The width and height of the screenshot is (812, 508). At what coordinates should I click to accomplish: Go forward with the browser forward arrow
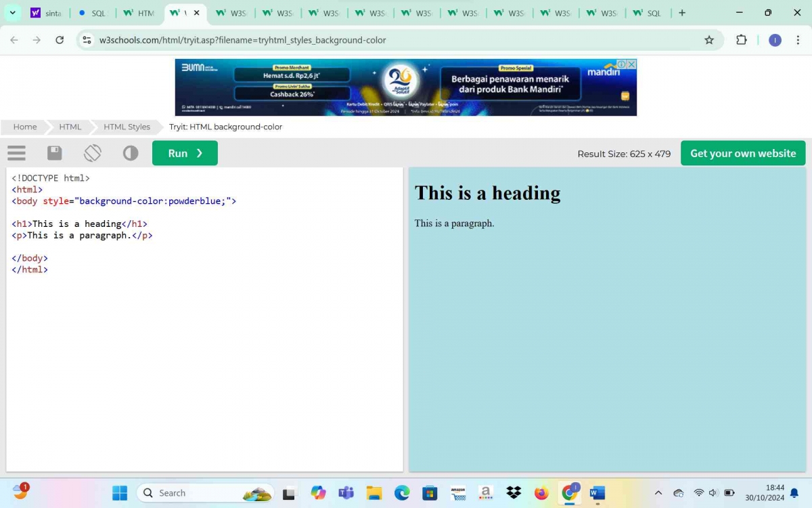click(37, 40)
